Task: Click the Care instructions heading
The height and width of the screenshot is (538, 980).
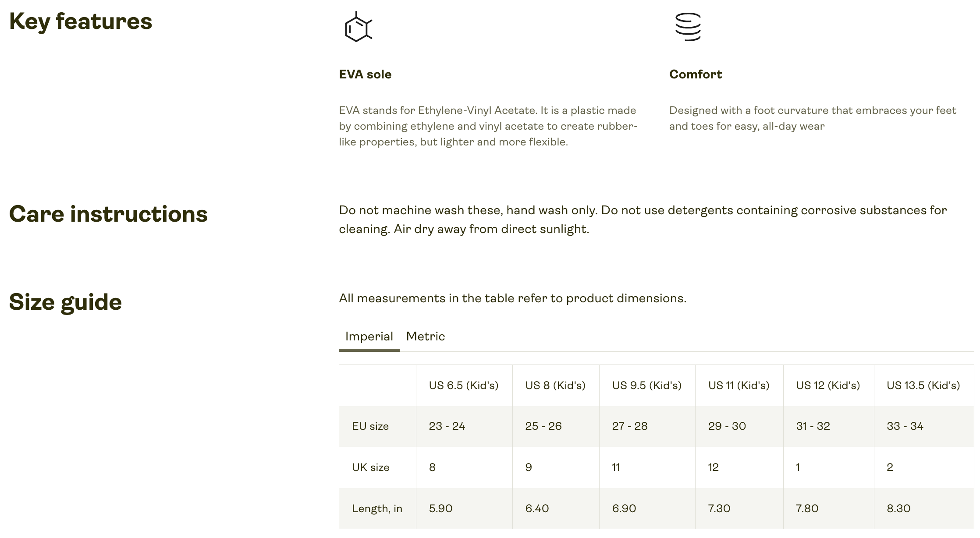Action: click(x=108, y=214)
